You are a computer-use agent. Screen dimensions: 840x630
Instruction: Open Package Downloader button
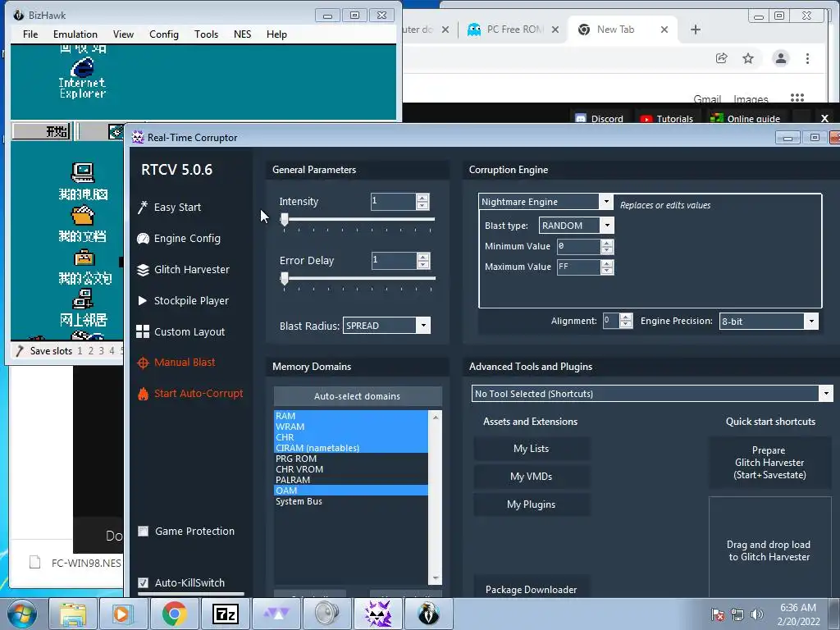(x=532, y=589)
